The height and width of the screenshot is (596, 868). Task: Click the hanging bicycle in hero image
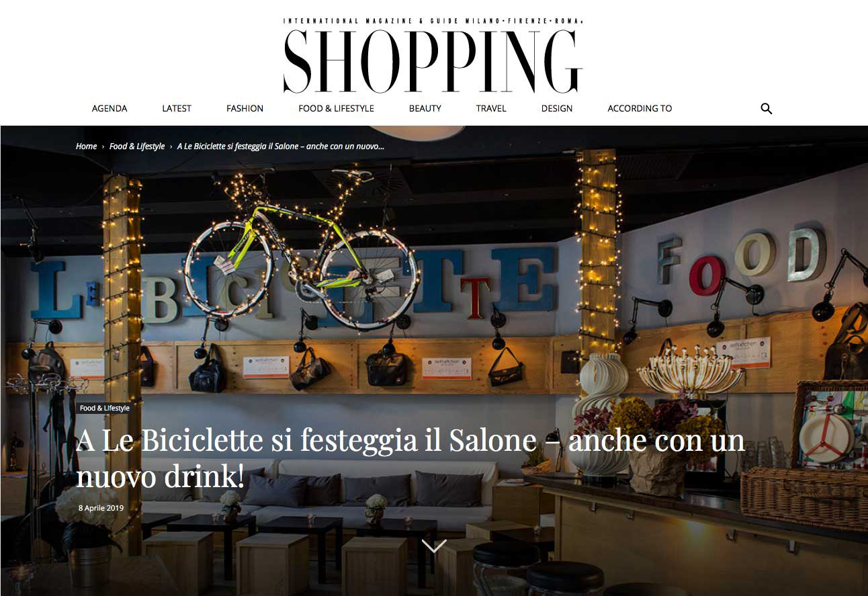click(301, 251)
